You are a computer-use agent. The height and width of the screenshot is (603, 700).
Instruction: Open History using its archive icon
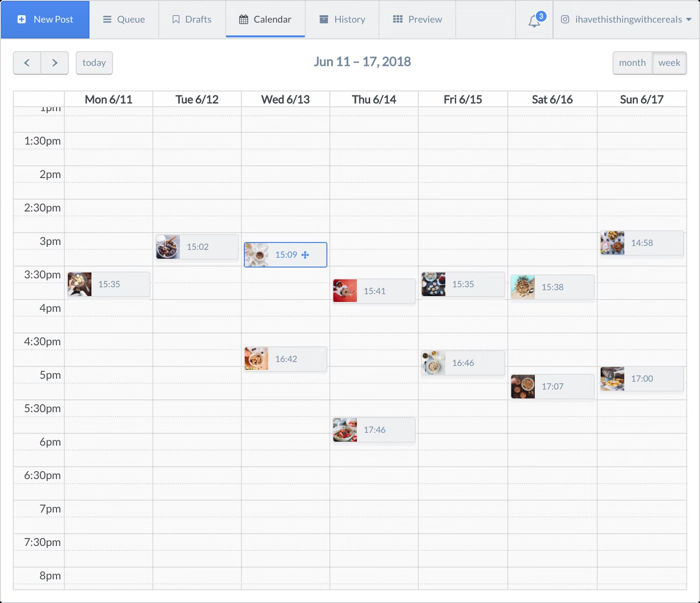click(x=323, y=19)
